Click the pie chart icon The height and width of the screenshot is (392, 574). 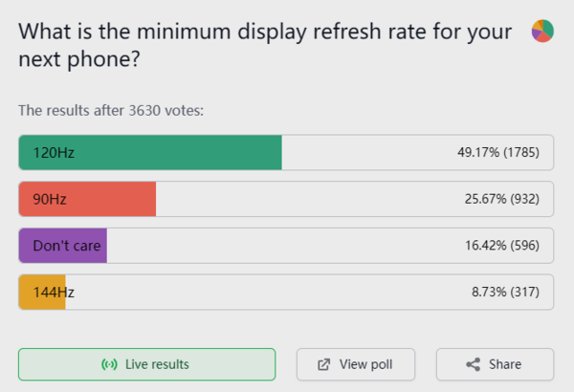[x=542, y=30]
